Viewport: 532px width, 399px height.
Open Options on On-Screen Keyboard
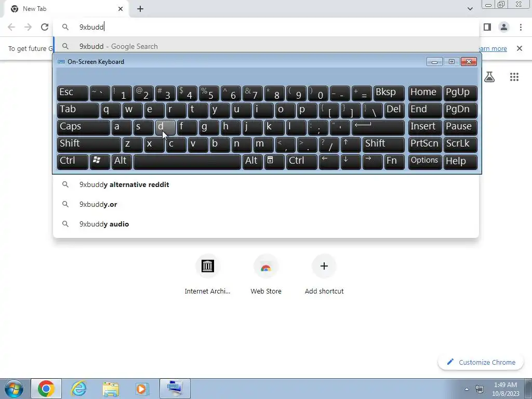click(x=425, y=162)
